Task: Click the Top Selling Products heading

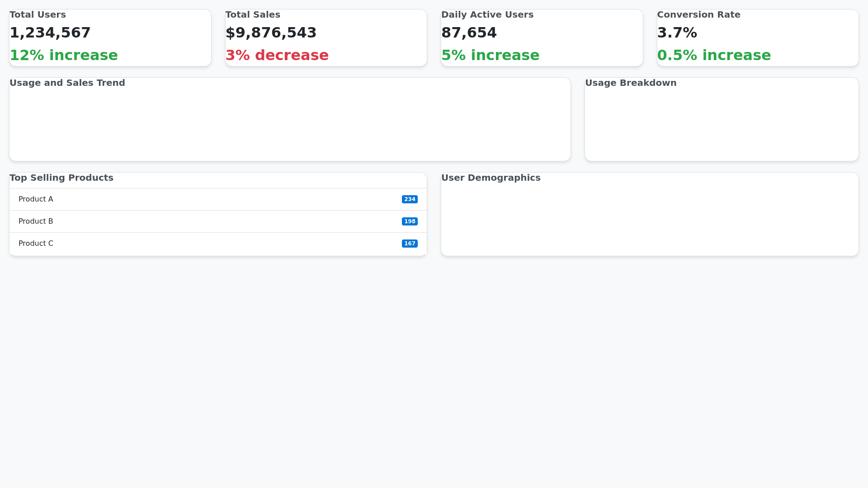Action: (61, 178)
